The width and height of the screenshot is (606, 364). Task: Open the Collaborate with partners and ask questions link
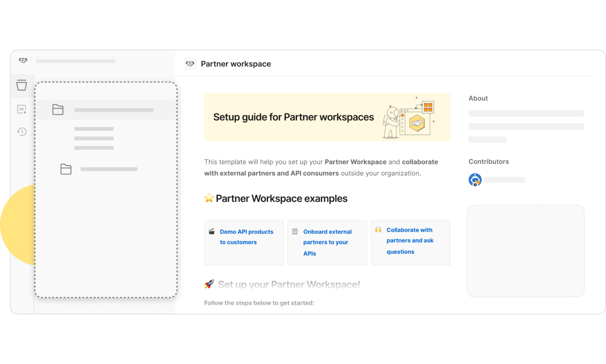410,240
